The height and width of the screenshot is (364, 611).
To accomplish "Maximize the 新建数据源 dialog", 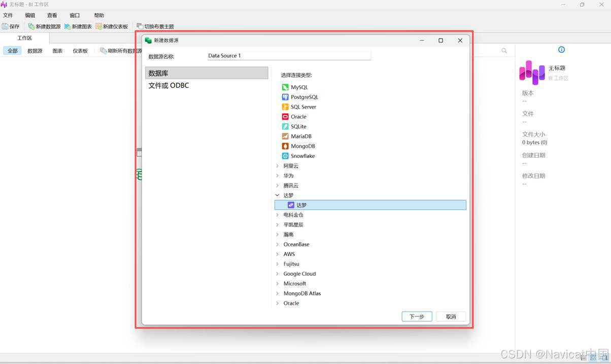I will [440, 41].
